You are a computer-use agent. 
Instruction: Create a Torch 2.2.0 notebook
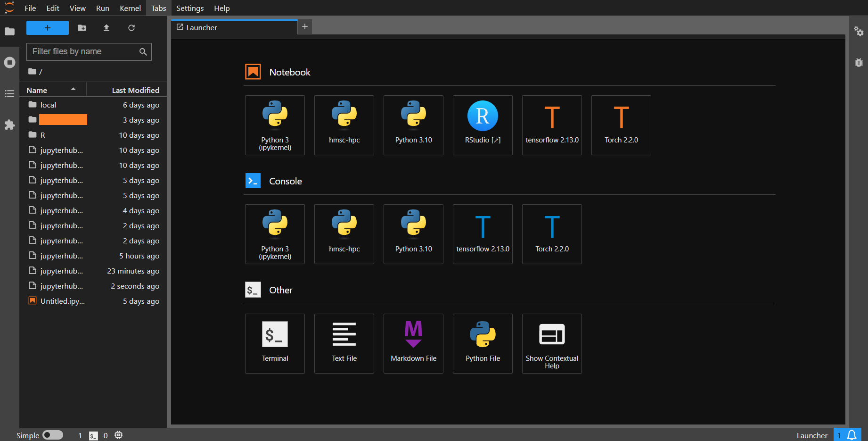pyautogui.click(x=621, y=125)
